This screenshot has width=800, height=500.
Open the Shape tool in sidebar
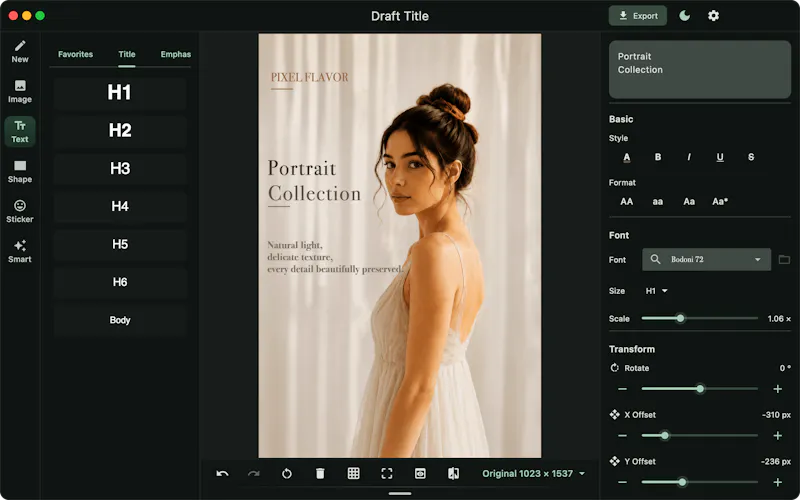[20, 172]
